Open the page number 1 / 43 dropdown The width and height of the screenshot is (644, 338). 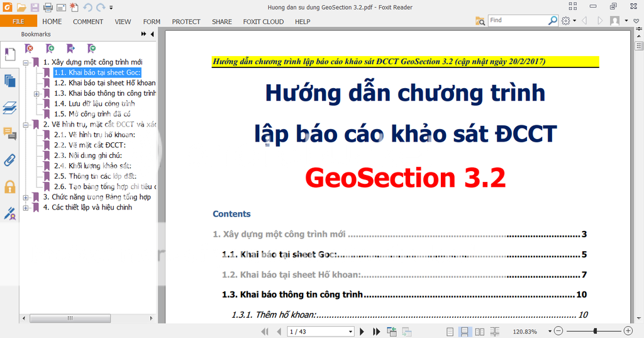coord(350,332)
